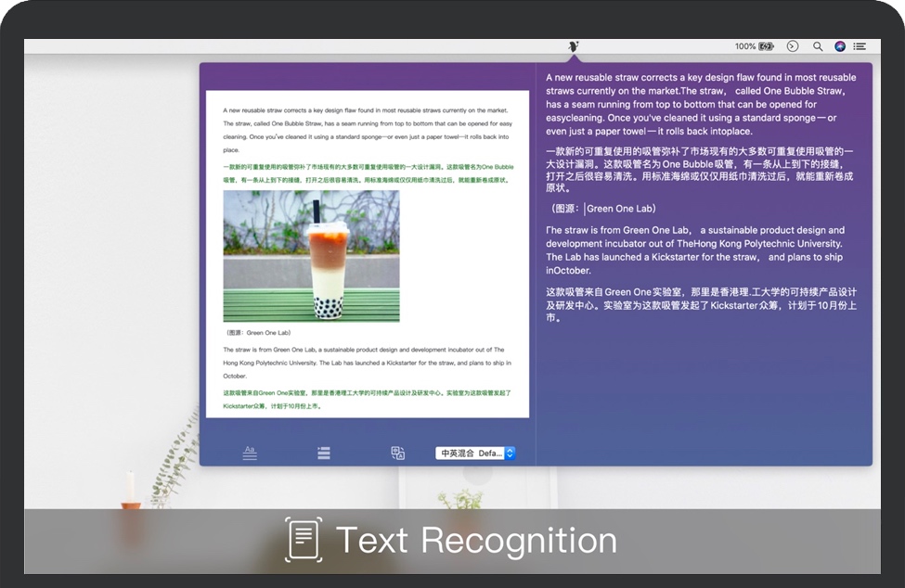Open Spotlight search magnifier
The height and width of the screenshot is (588, 905).
818,45
